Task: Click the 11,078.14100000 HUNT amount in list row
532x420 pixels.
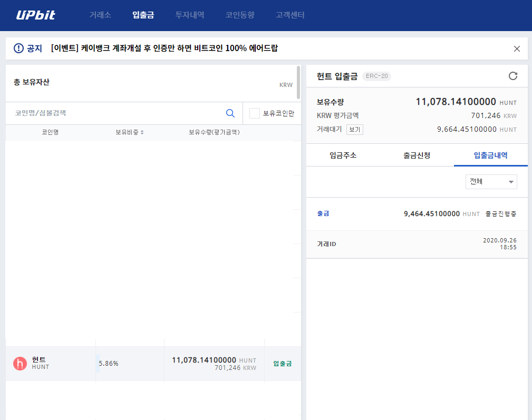Action: (x=214, y=360)
